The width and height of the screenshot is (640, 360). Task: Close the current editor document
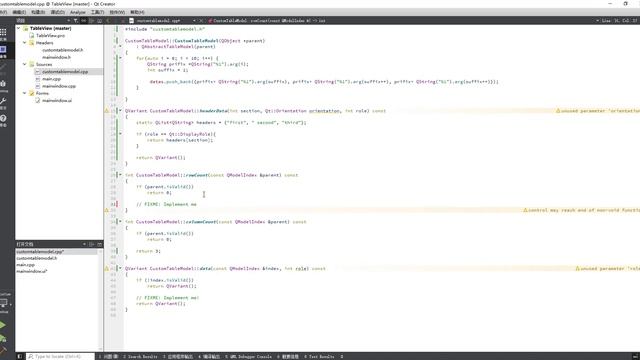click(x=201, y=20)
